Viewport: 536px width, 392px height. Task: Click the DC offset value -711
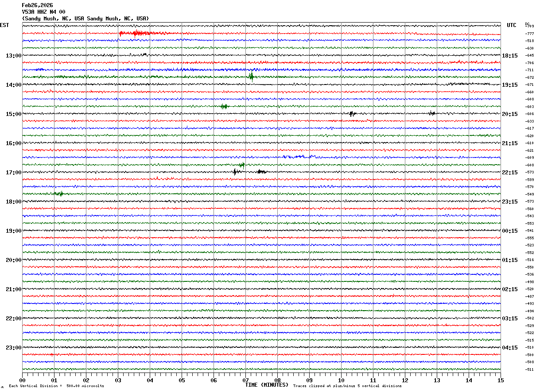(x=529, y=70)
